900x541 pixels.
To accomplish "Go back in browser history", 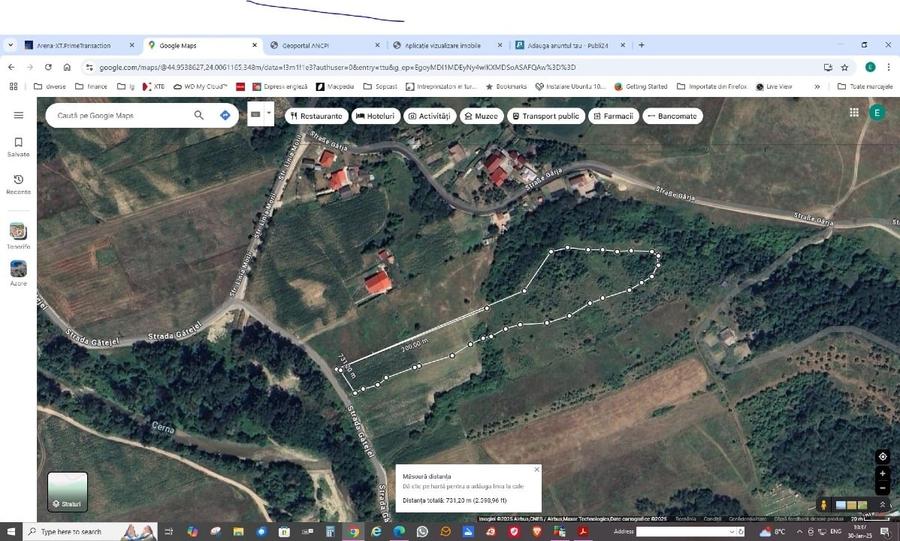I will tap(11, 67).
